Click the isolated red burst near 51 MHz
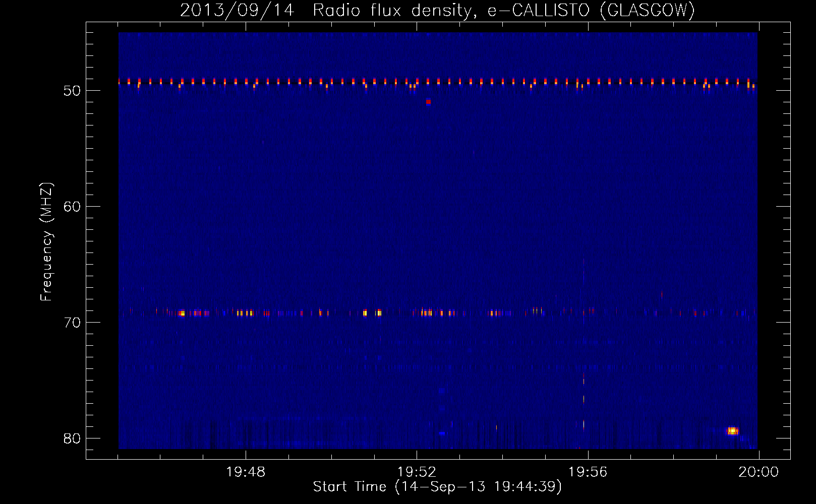Viewport: 816px width, 504px height. [428, 102]
